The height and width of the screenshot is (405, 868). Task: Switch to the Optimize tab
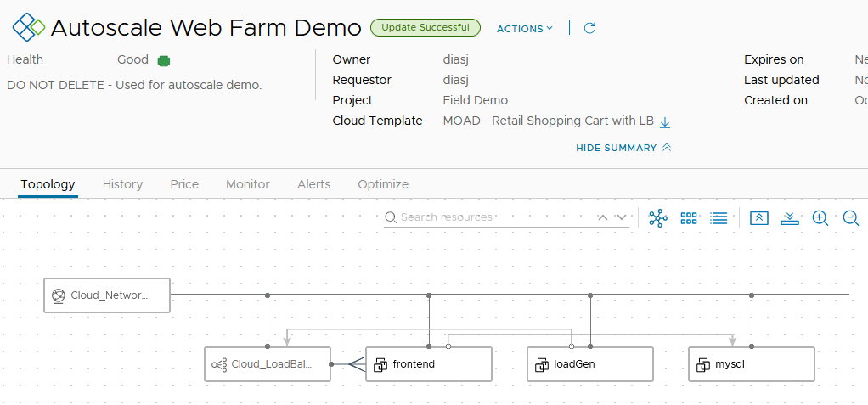point(383,184)
